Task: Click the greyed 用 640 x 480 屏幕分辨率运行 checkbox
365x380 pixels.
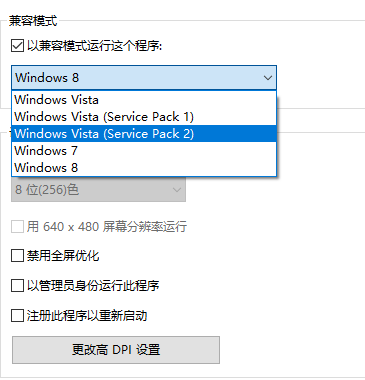Action: click(17, 227)
